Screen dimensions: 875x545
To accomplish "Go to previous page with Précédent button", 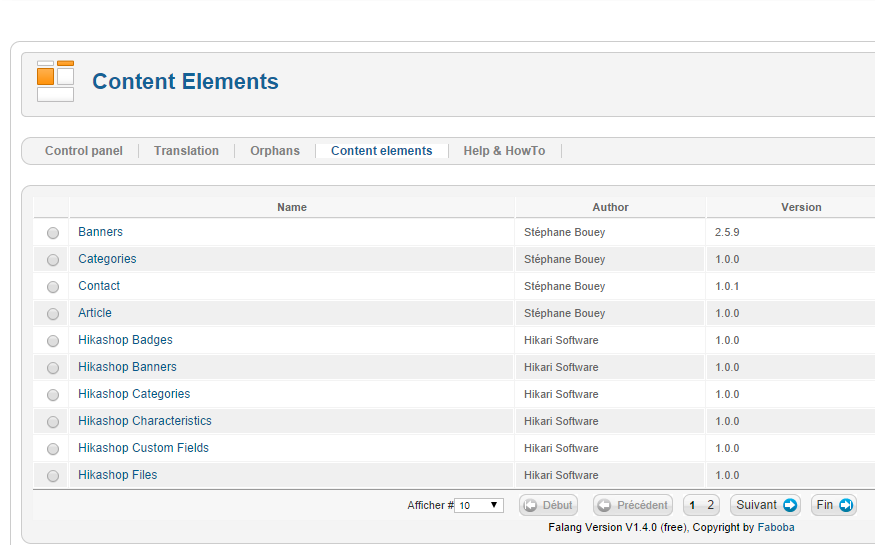I will pos(633,506).
